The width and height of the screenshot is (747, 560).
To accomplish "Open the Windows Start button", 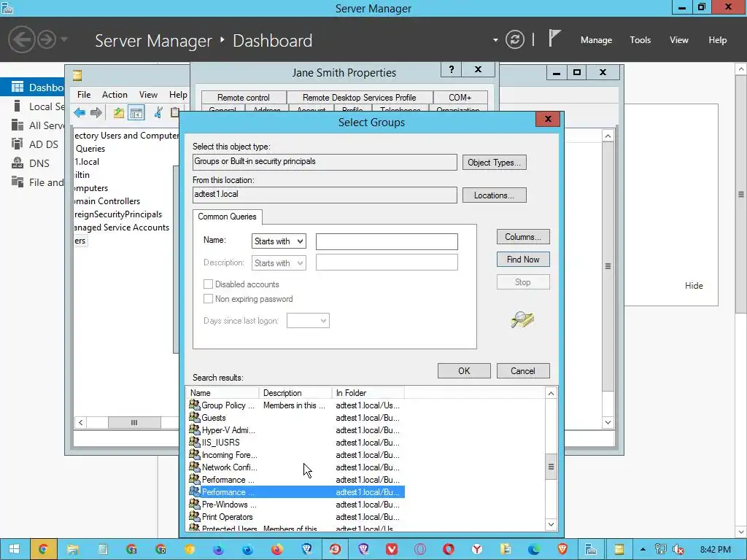I will 15,549.
